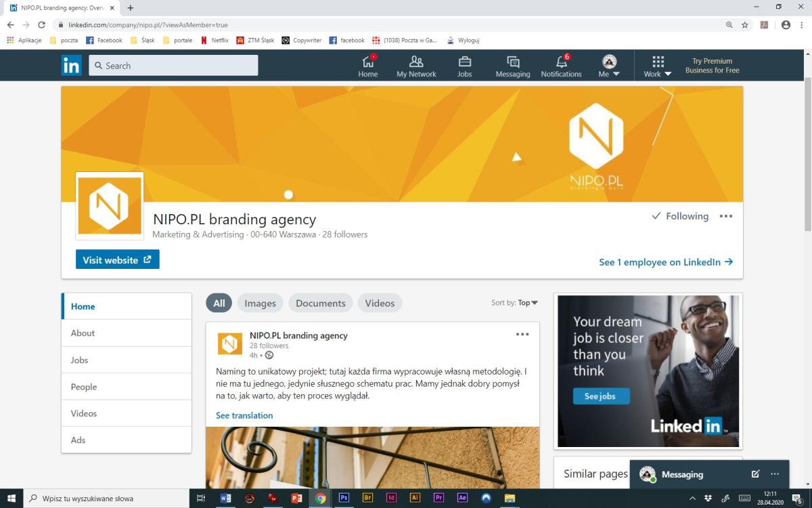
Task: Open Messaging in the top navigation
Action: (512, 66)
